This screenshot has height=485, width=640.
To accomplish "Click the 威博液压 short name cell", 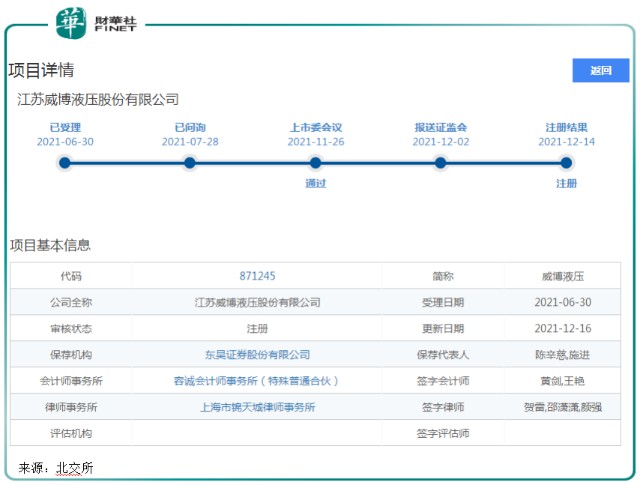I will coord(562,276).
